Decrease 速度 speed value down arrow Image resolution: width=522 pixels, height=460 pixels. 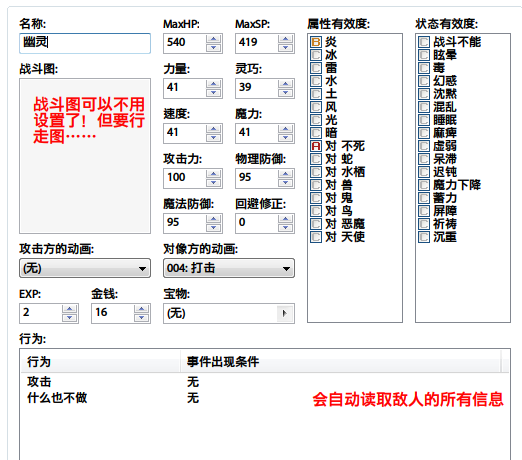click(x=213, y=138)
